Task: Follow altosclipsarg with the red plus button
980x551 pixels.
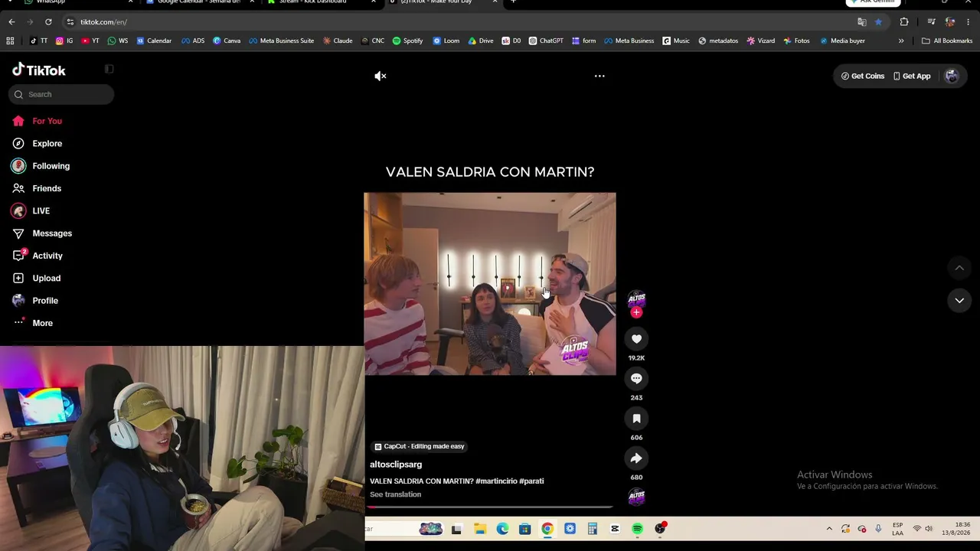Action: 636,312
